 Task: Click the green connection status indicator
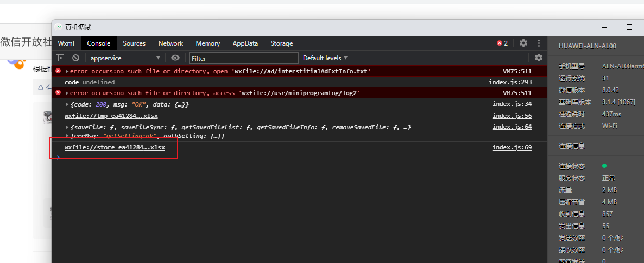coord(604,166)
